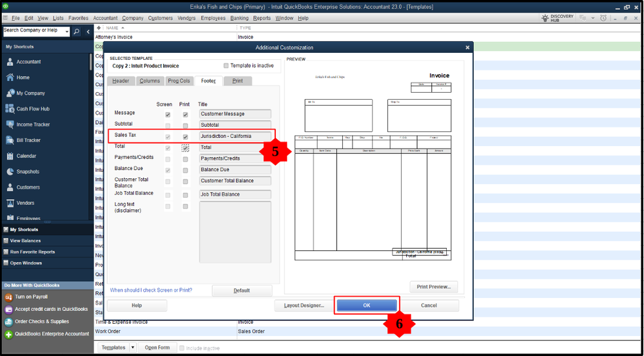Click the search magnifier icon
Image resolution: width=644 pixels, height=356 pixels.
pos(77,31)
